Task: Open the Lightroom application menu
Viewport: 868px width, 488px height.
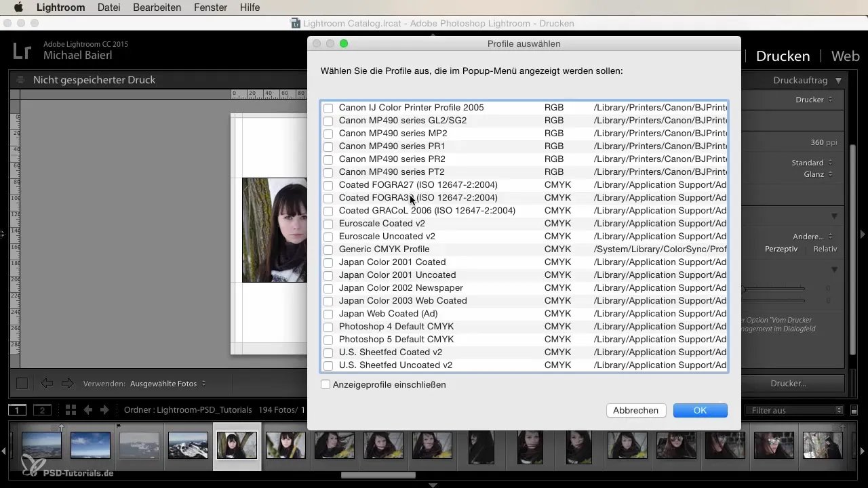Action: pos(60,7)
